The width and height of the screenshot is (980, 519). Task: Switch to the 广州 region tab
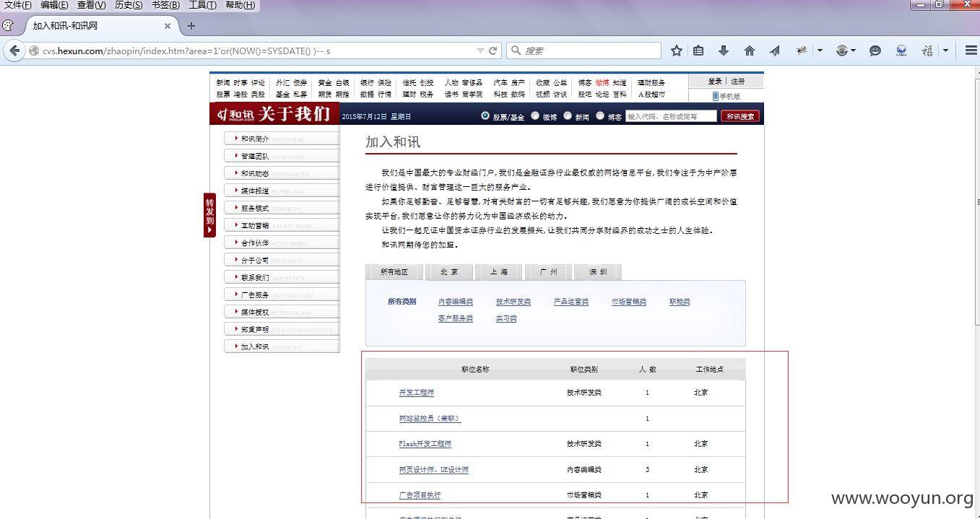[x=548, y=272]
